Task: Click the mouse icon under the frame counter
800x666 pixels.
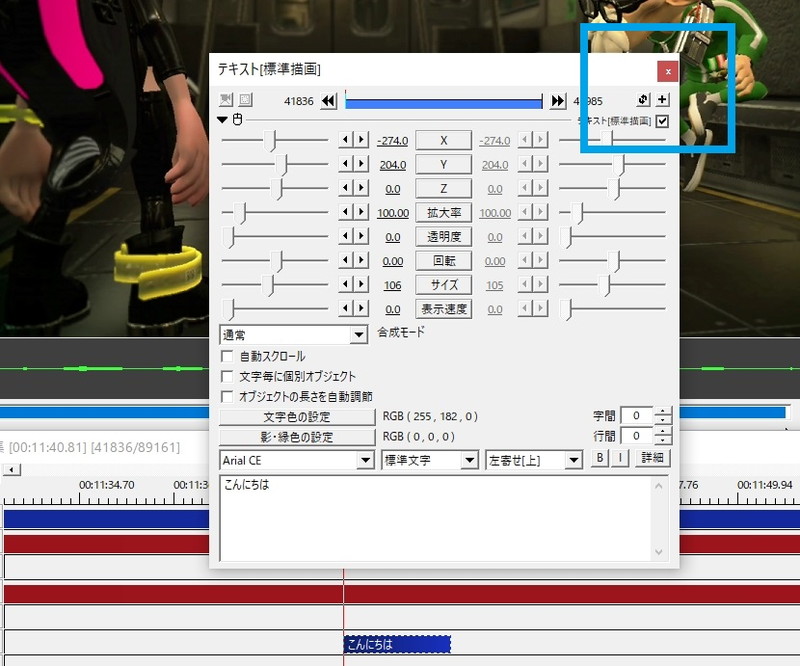Action: point(237,119)
